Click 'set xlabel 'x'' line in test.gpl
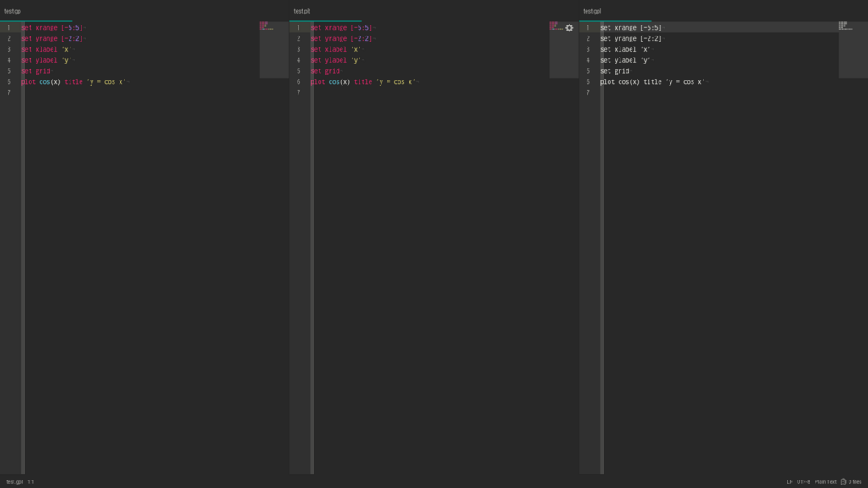This screenshot has width=868, height=488. 626,49
